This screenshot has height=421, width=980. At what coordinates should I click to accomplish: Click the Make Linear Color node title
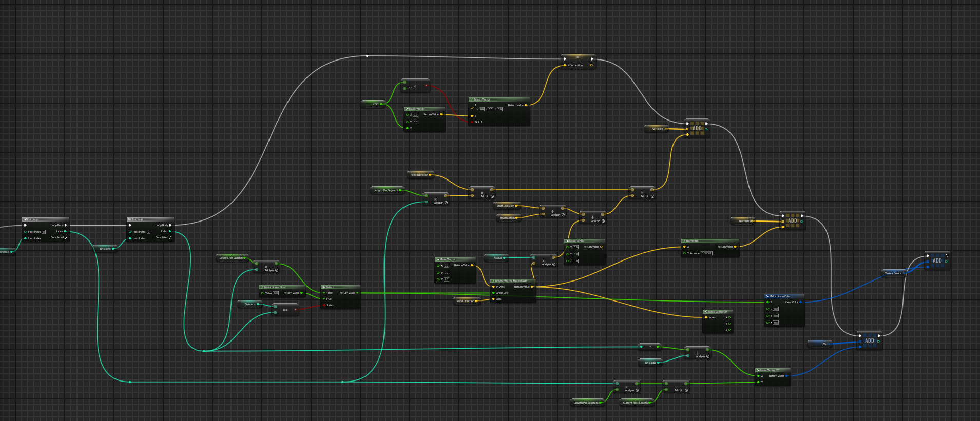tap(783, 296)
